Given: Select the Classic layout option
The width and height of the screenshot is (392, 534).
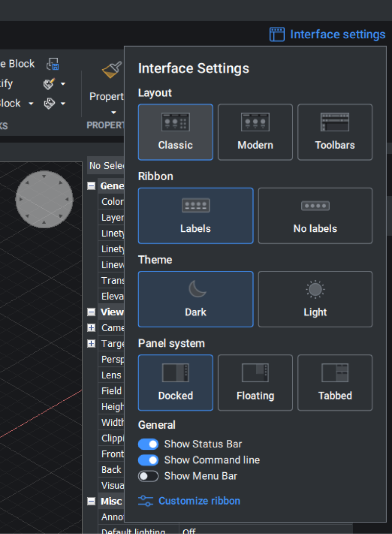Looking at the screenshot, I should pos(175,132).
